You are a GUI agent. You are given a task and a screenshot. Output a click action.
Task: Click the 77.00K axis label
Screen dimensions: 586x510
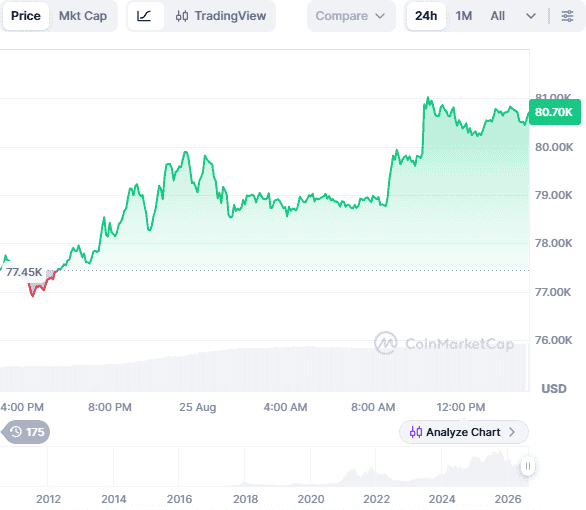click(x=553, y=292)
